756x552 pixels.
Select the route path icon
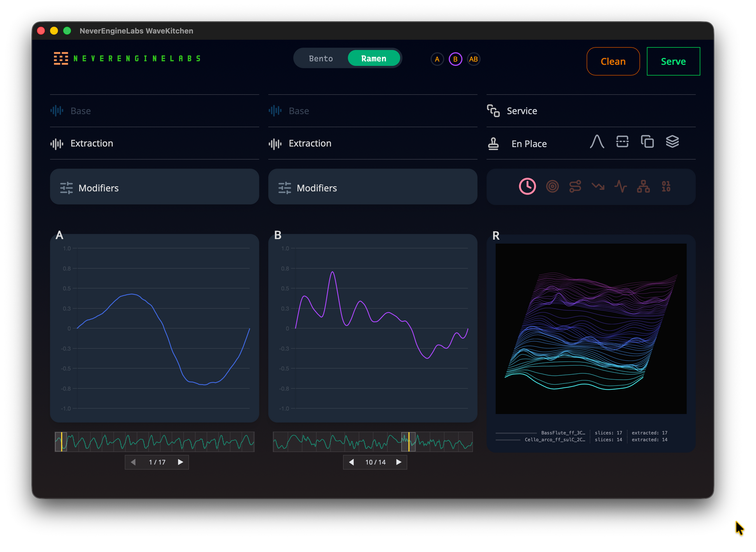575,187
